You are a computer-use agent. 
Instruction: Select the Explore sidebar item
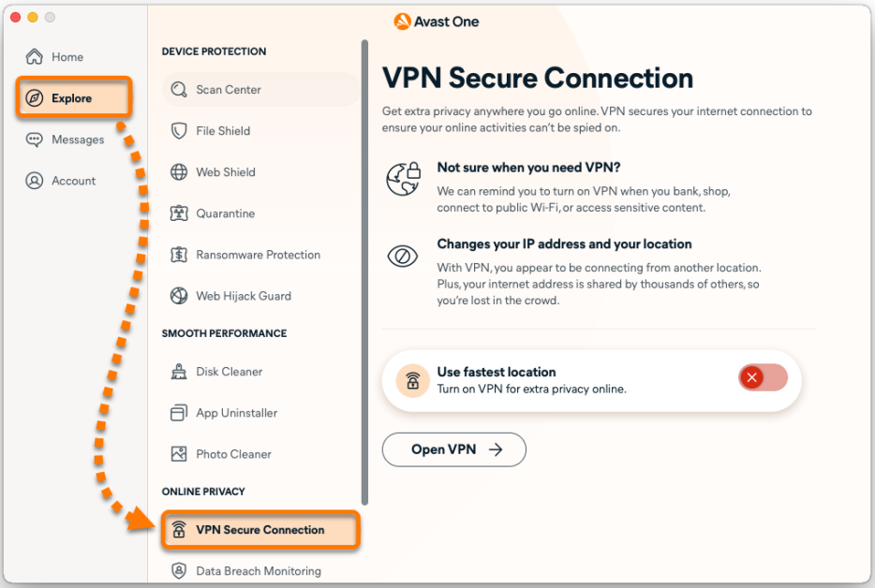71,98
